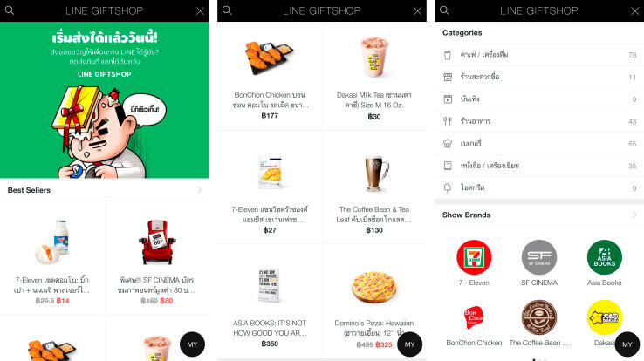The image size is (644, 361).
Task: Open the coffee and drinks category with 78 items
Action: point(539,55)
